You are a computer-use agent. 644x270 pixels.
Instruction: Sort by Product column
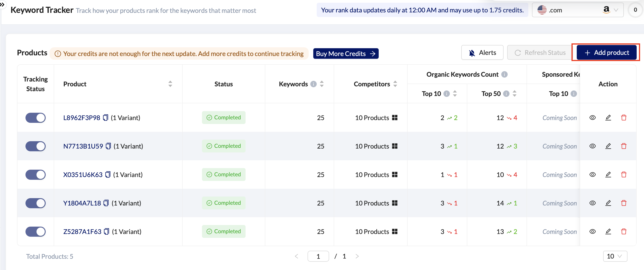click(x=170, y=84)
